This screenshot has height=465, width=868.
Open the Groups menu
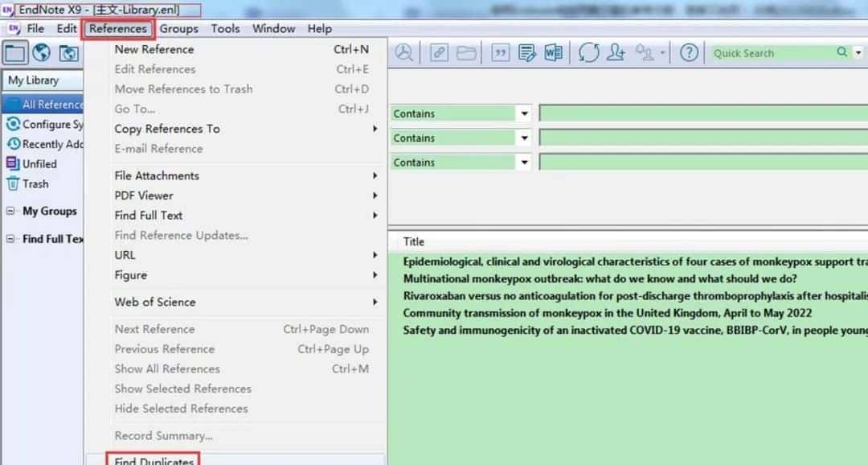pos(178,29)
